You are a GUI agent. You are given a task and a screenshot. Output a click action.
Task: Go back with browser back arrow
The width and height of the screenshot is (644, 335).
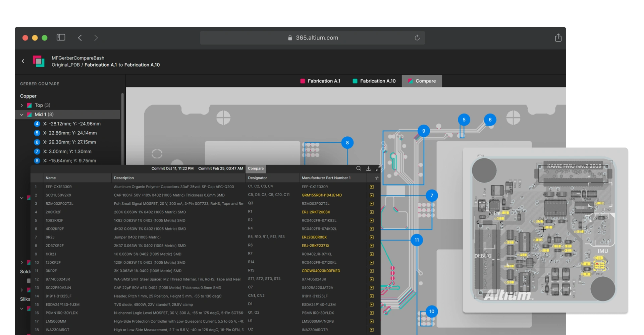80,38
